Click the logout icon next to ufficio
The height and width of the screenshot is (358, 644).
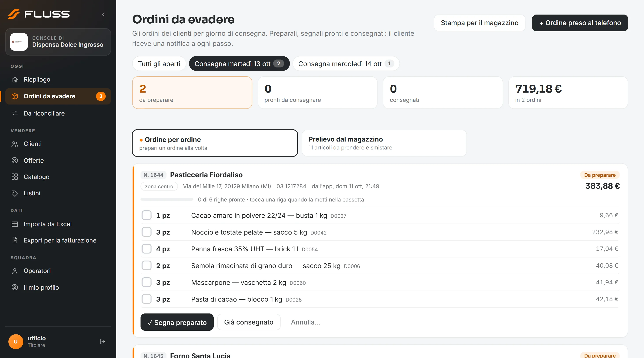(102, 341)
